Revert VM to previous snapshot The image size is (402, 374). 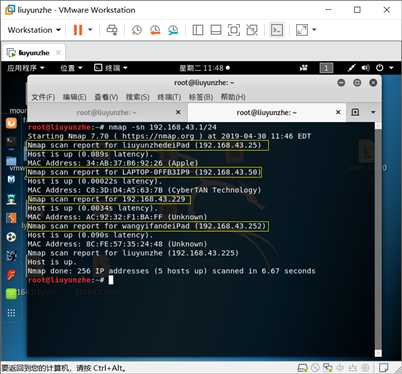(155, 30)
